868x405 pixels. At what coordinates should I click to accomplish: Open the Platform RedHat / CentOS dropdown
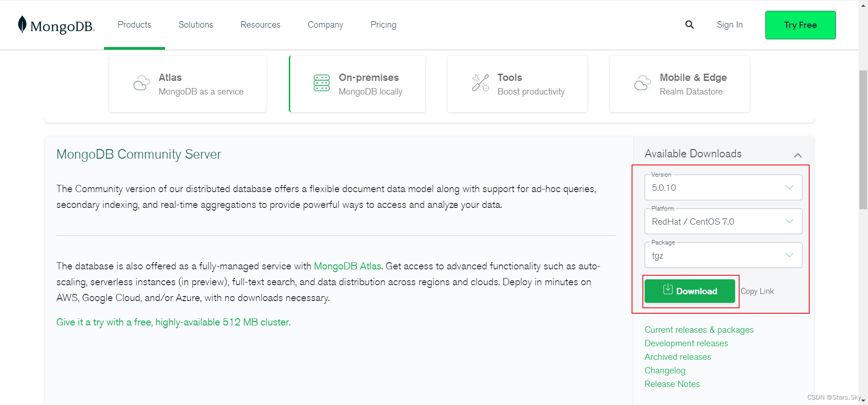coord(723,221)
